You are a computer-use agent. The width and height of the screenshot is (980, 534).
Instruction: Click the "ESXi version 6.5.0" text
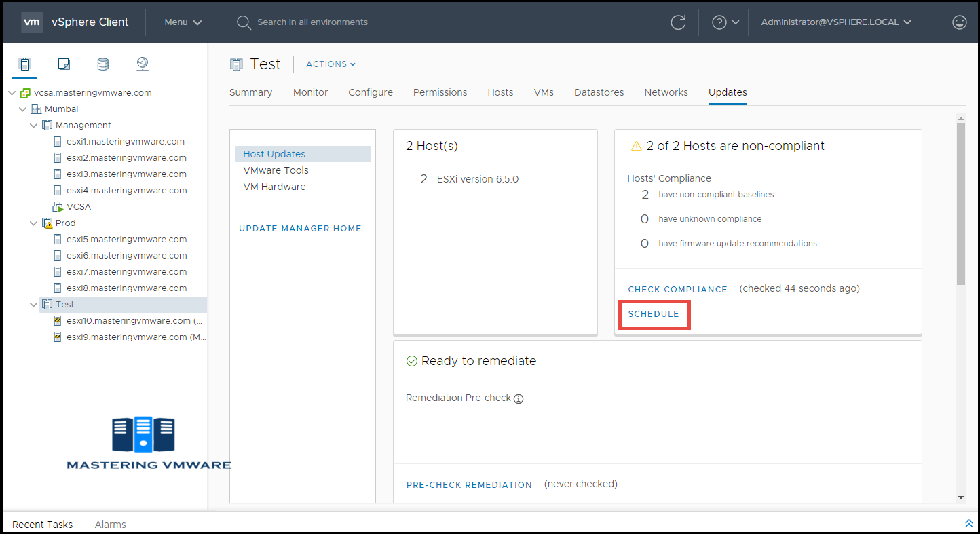pos(478,180)
